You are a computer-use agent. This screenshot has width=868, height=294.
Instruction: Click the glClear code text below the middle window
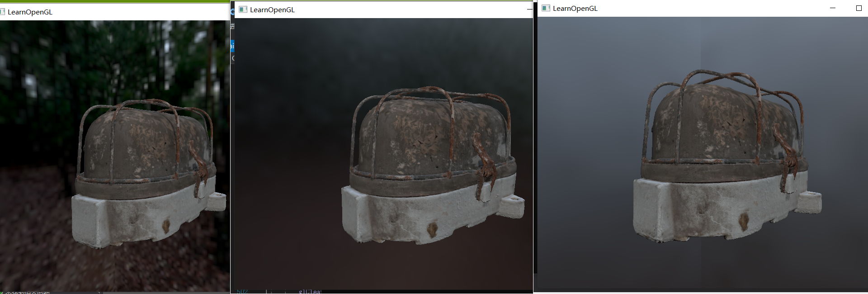310,291
